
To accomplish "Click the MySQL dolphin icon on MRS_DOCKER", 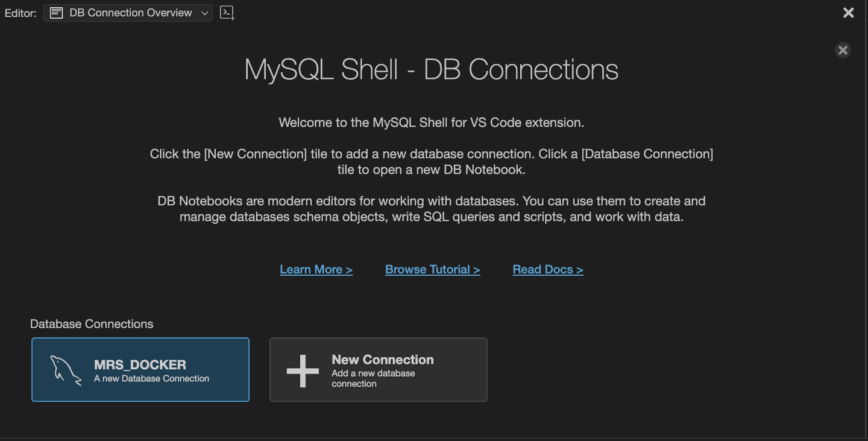I will point(65,370).
